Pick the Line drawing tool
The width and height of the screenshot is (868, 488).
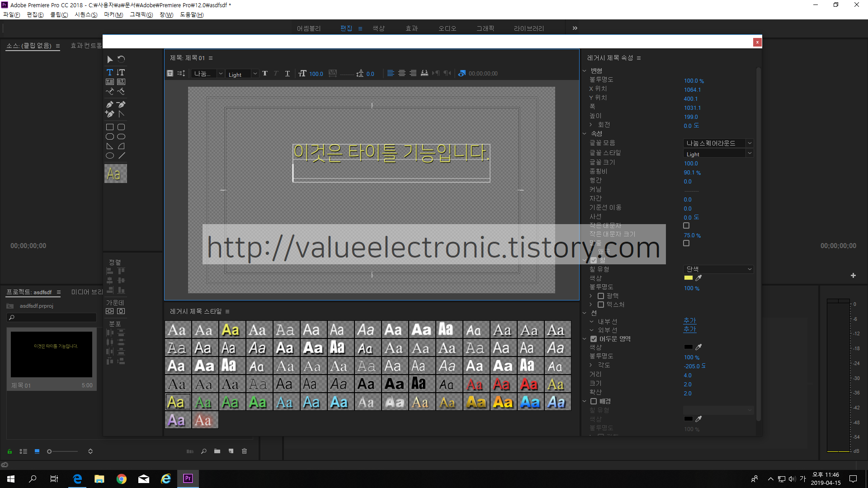(121, 155)
